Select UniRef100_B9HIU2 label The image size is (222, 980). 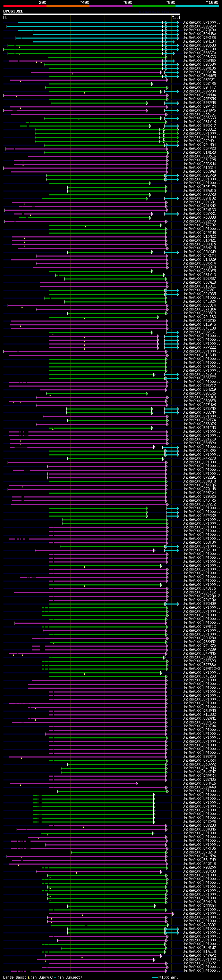click(199, 198)
